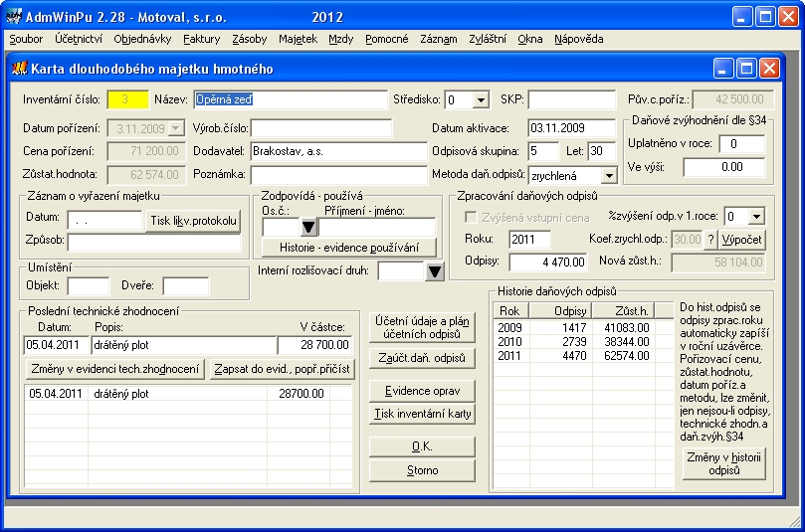Click Historie - evidence používání button
Image resolution: width=805 pixels, height=532 pixels.
[x=349, y=248]
